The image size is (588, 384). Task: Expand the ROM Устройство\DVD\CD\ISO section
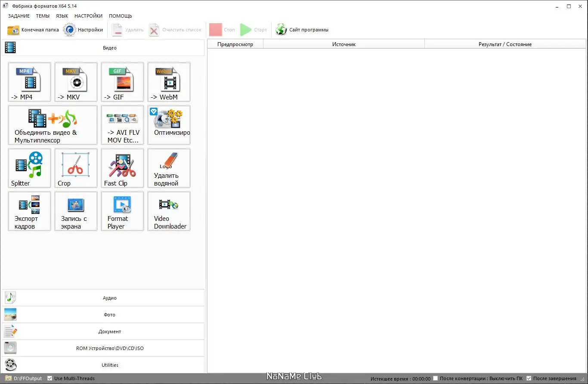pyautogui.click(x=103, y=348)
